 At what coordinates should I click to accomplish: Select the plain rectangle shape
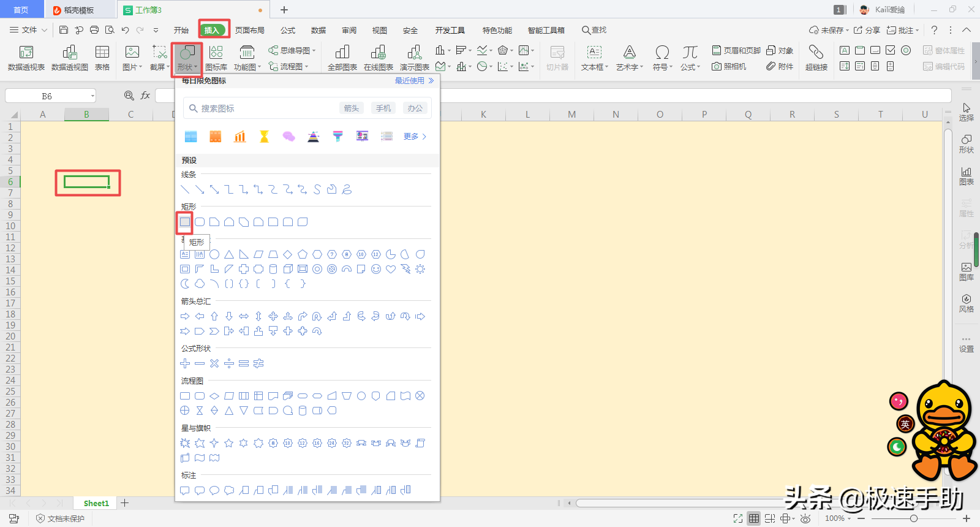(x=185, y=222)
